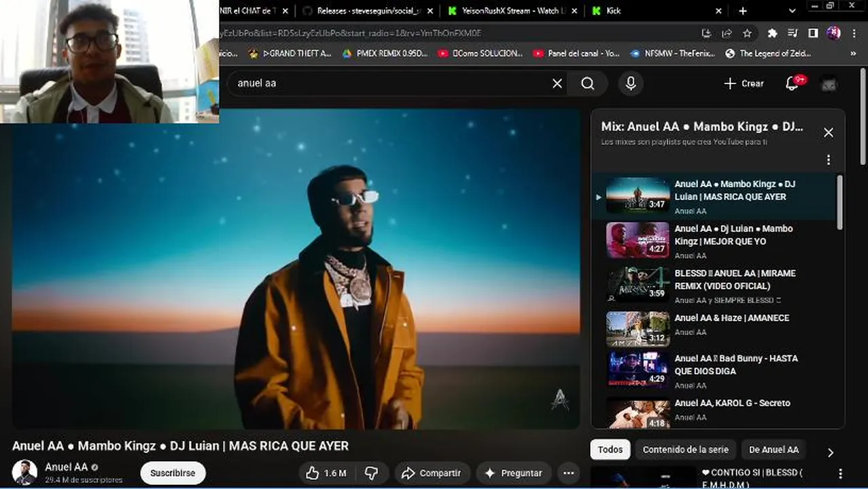Open GRAND THEFT A... bookmark

coord(290,53)
